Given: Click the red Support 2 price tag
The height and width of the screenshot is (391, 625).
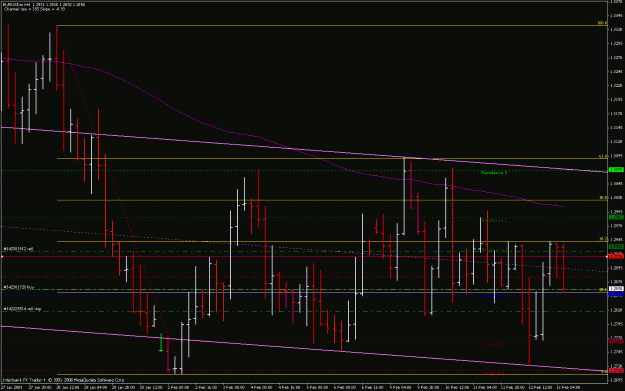Looking at the screenshot, I should 616,371.
